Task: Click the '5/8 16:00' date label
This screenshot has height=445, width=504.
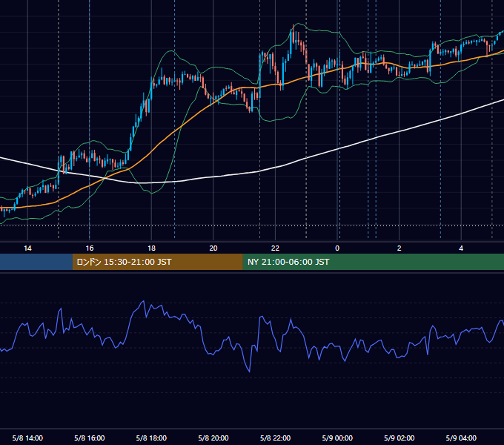Action: click(x=90, y=438)
